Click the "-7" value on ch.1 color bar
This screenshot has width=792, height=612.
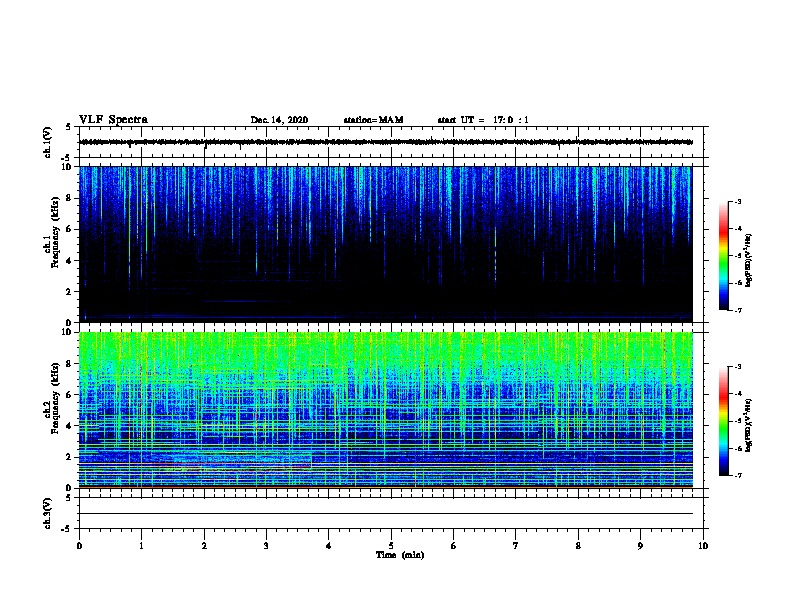tap(738, 310)
